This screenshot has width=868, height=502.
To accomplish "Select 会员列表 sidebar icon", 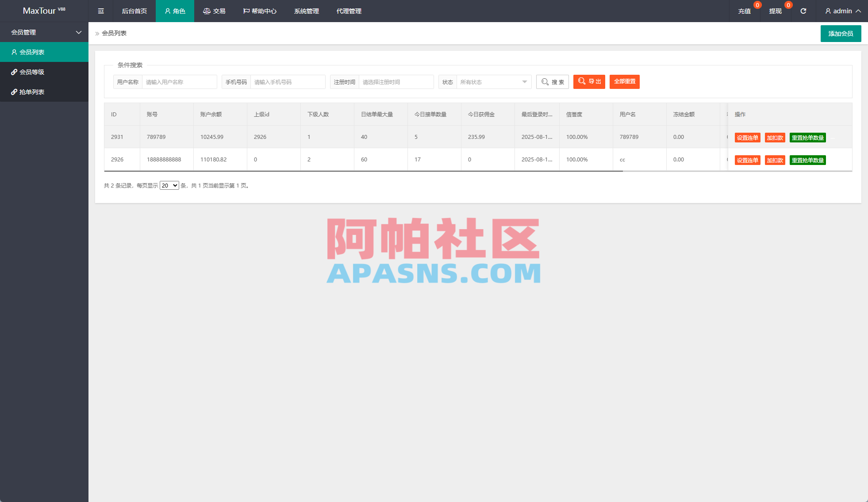I will click(14, 52).
